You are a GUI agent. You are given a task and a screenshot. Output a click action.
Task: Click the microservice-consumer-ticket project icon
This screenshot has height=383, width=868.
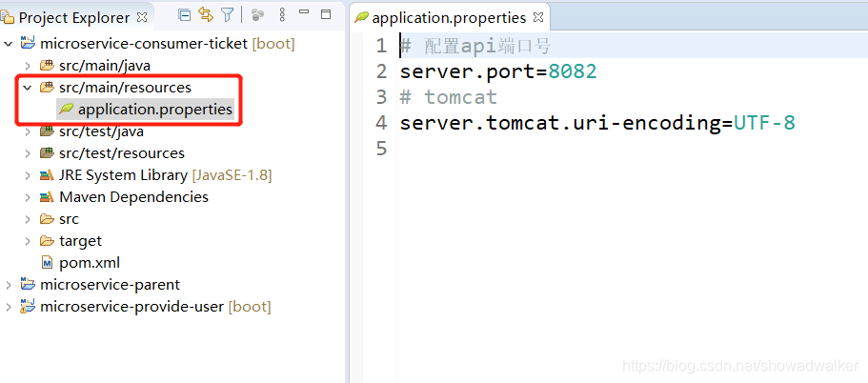pos(27,43)
